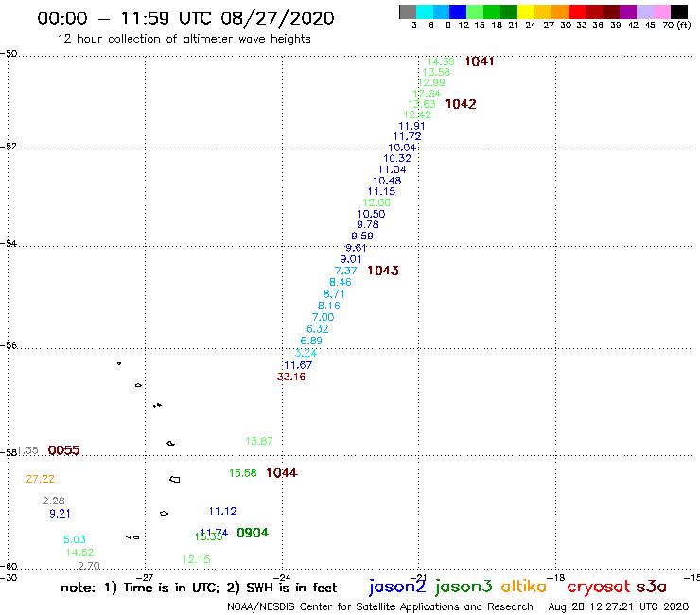Viewport: 700px width, 615px height.
Task: Click the 7.37 wave height value
Action: (x=346, y=271)
